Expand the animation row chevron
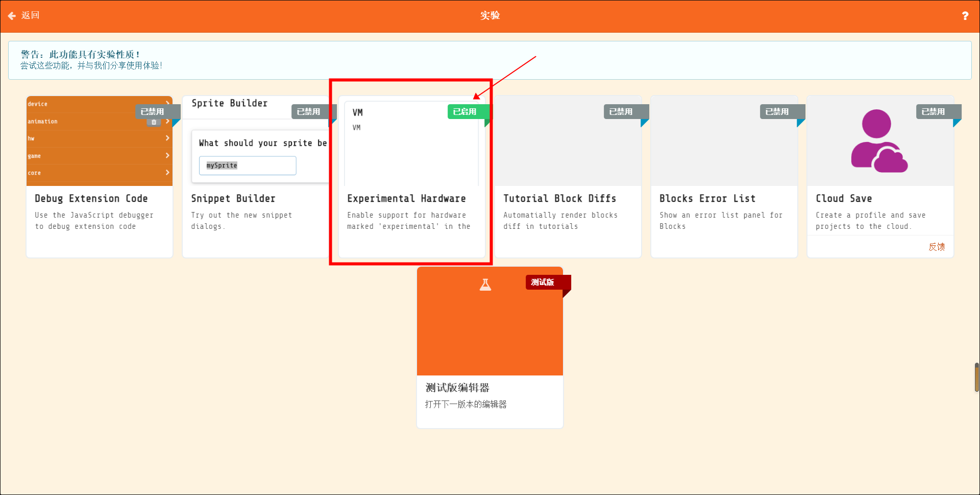980x495 pixels. (x=167, y=121)
